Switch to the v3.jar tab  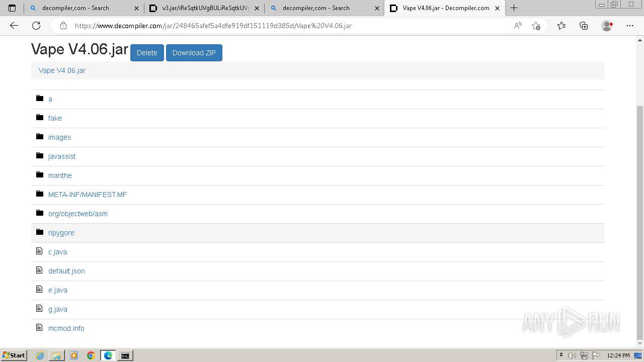coord(205,8)
